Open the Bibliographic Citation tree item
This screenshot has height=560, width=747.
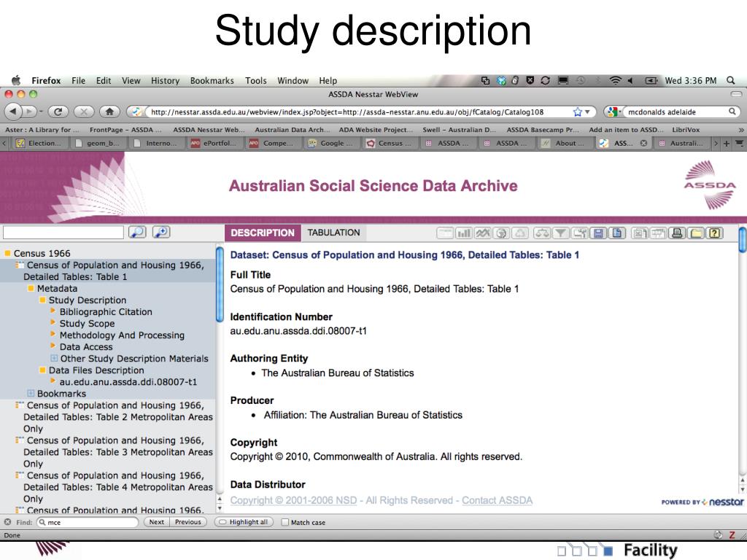click(106, 312)
